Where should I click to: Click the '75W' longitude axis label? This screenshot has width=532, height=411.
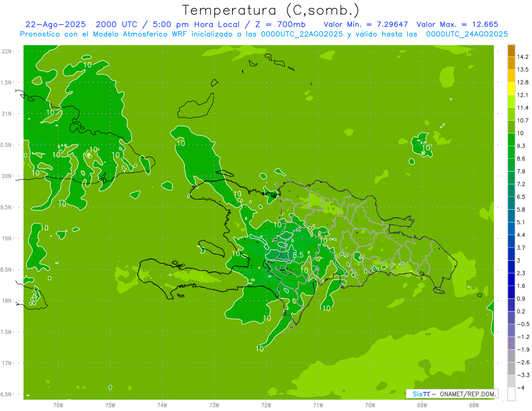pos(110,405)
